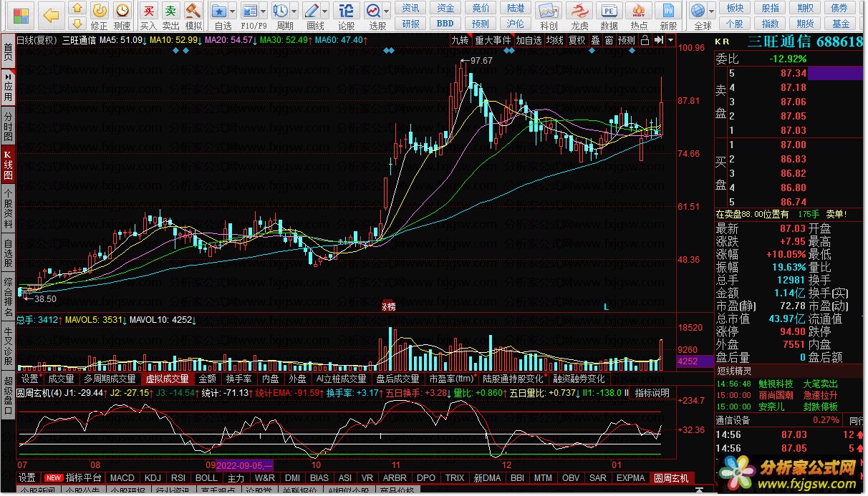
Task: Click the colorful four-square home icon
Action: (x=21, y=14)
